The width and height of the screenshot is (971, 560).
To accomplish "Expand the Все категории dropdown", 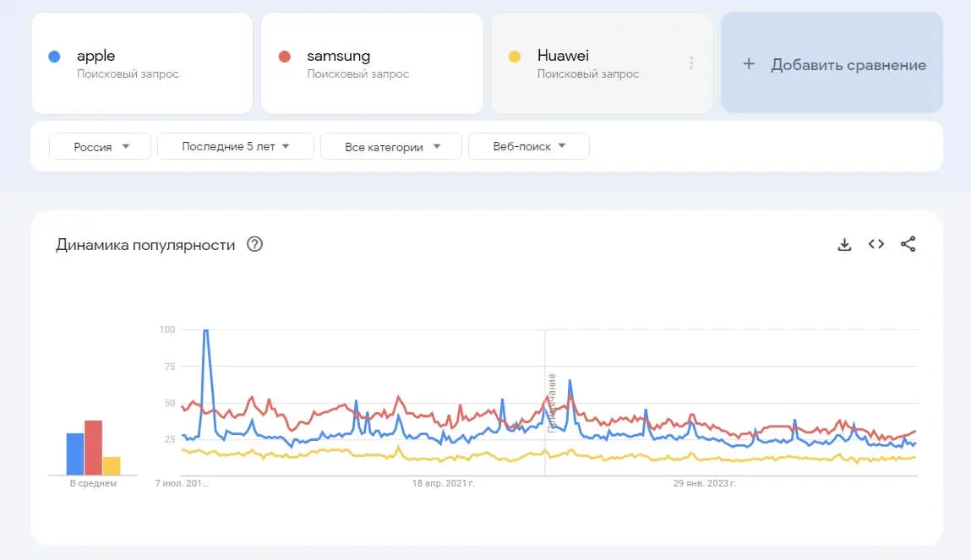I will pos(391,147).
